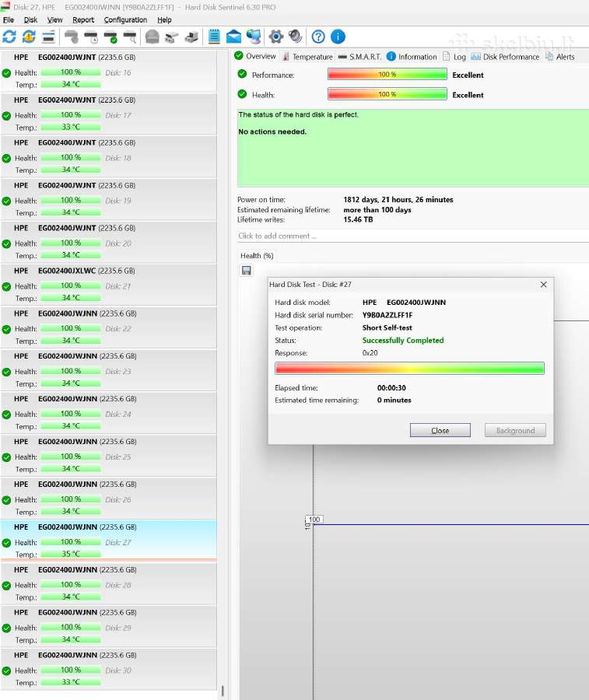The height and width of the screenshot is (700, 589).
Task: Switch to the Disk Performance tab
Action: 505,57
